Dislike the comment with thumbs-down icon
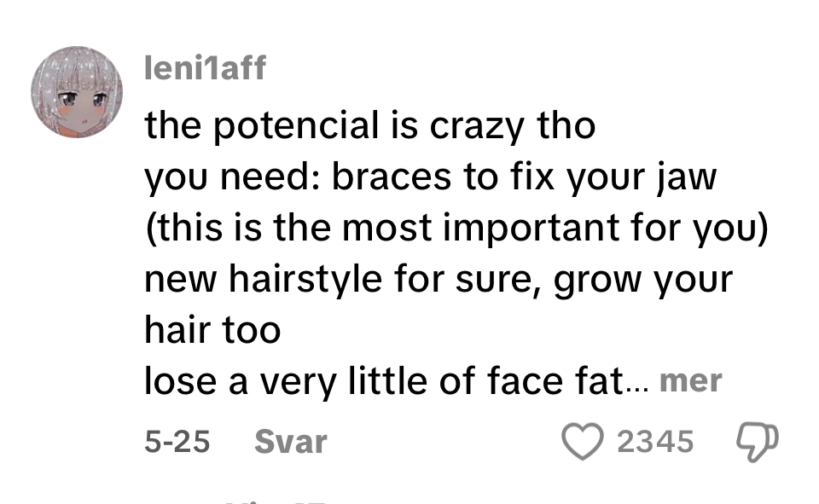This screenshot has height=504, width=819. (758, 442)
